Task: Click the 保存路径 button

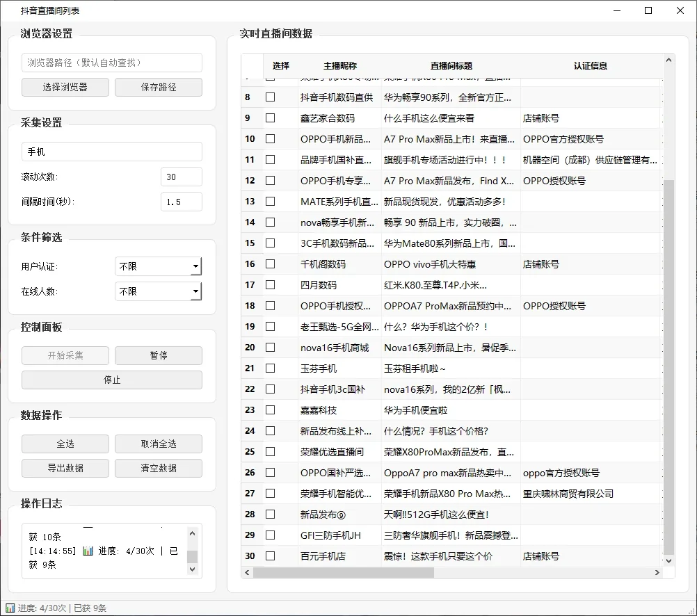Action: click(159, 87)
